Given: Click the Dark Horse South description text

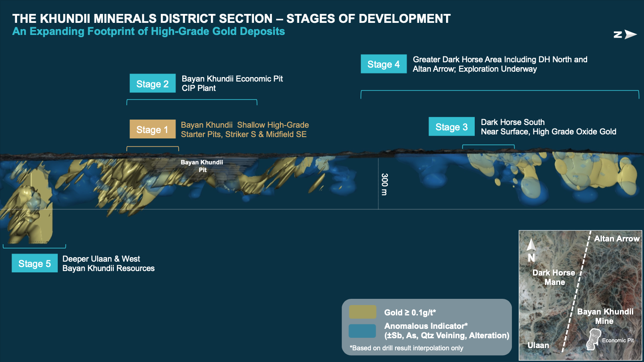Looking at the screenshot, I should pyautogui.click(x=548, y=127).
